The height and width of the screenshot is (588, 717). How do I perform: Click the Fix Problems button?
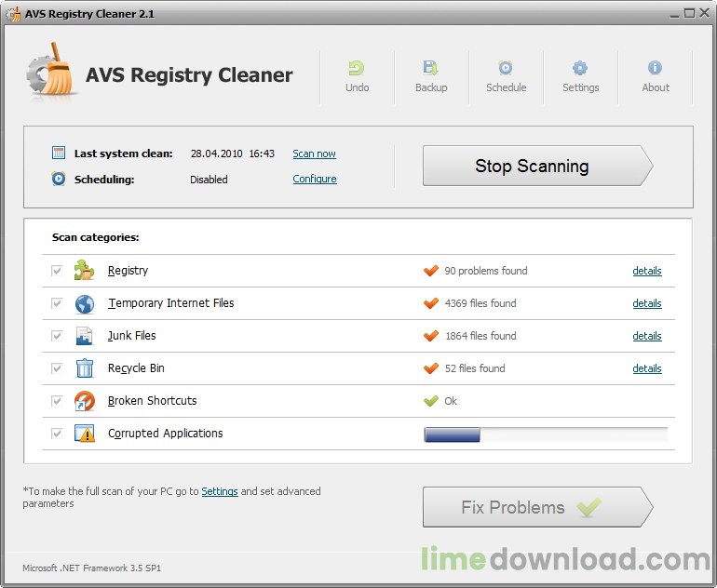pyautogui.click(x=537, y=507)
